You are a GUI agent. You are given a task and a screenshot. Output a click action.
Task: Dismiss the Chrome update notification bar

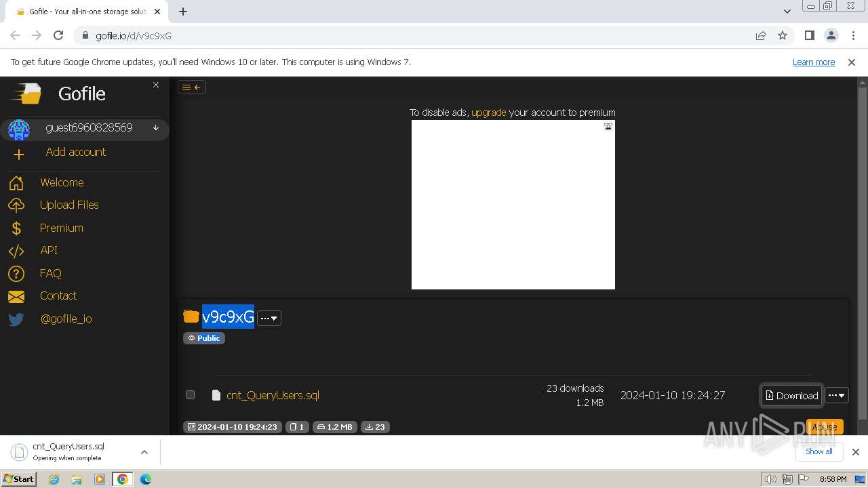pyautogui.click(x=852, y=62)
